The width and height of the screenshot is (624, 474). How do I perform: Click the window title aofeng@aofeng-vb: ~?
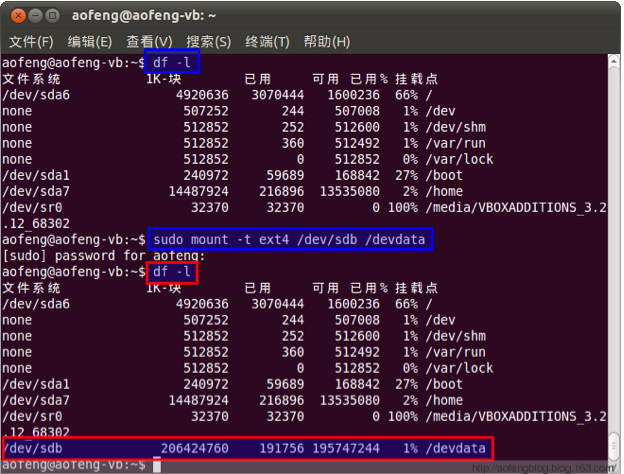144,16
